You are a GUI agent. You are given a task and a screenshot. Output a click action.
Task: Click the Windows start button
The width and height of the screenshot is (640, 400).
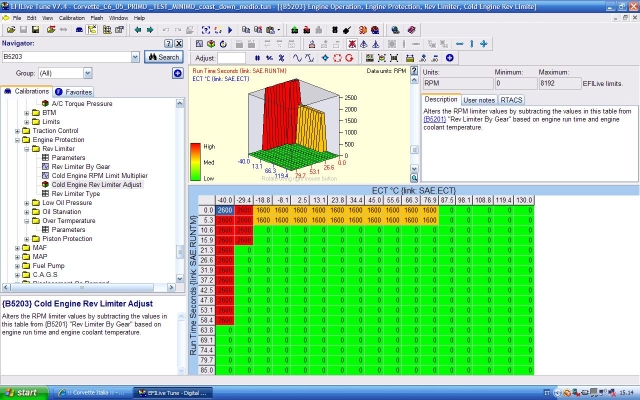(x=24, y=393)
